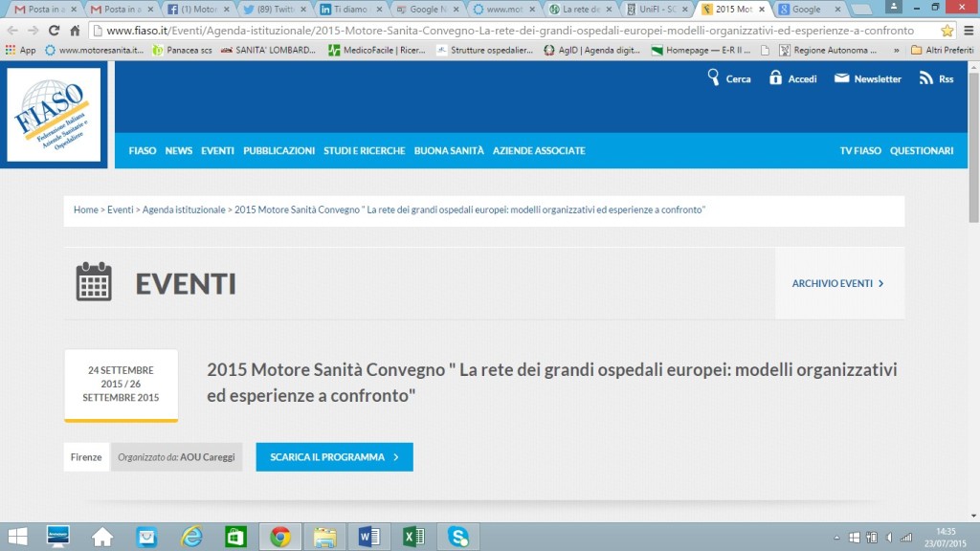Open the Regione Autonoma bookmark
The width and height of the screenshot is (980, 551).
(x=828, y=50)
